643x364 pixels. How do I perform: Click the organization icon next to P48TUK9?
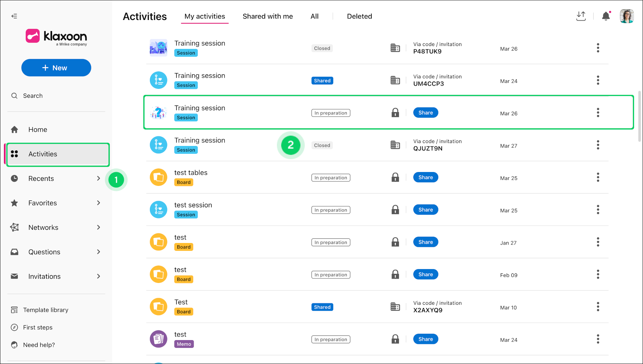(x=395, y=48)
